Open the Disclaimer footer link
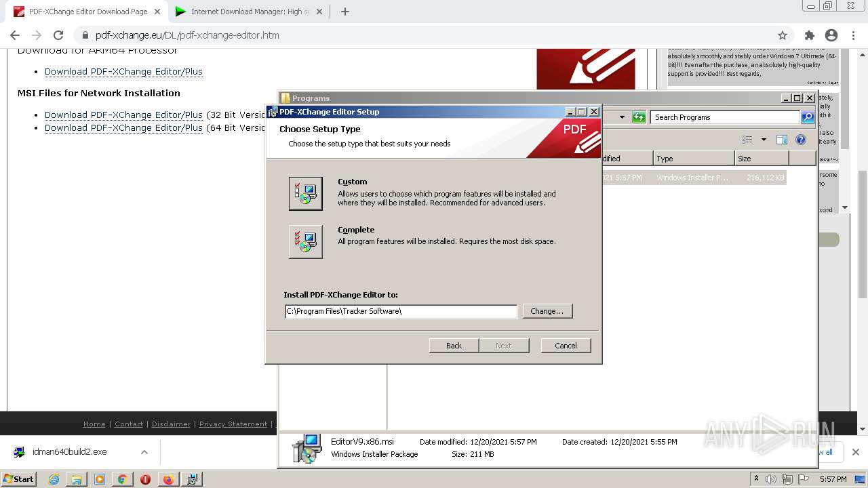The width and height of the screenshot is (868, 488). click(171, 424)
